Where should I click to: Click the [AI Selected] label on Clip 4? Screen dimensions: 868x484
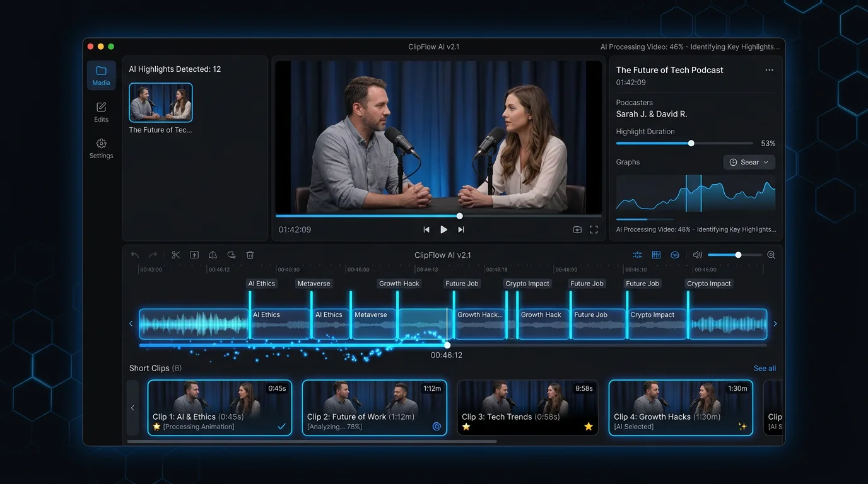[x=633, y=427]
